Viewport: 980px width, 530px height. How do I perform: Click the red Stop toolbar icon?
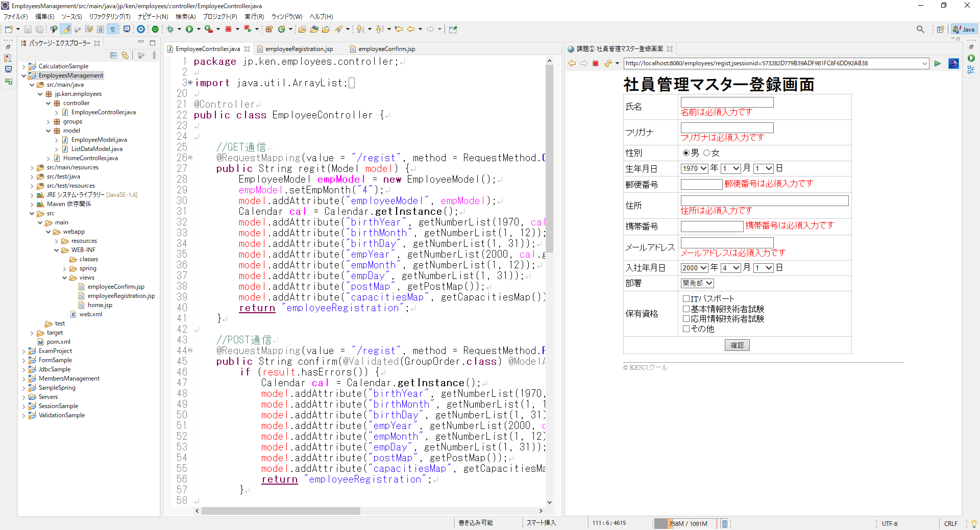coord(228,29)
